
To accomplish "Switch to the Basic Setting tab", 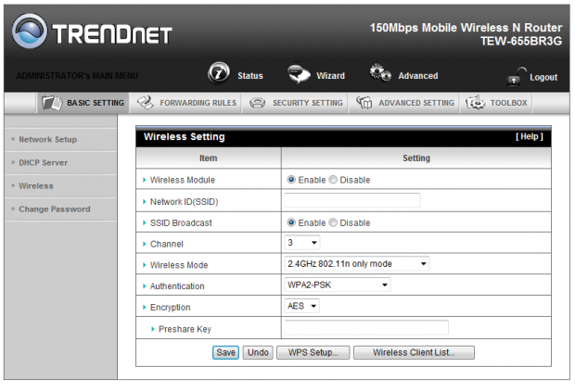I will (x=83, y=103).
